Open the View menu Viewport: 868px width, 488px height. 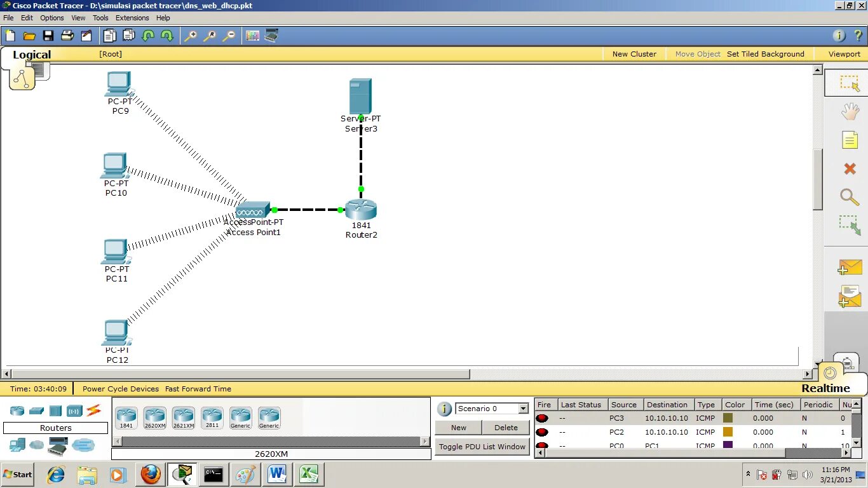(x=78, y=18)
